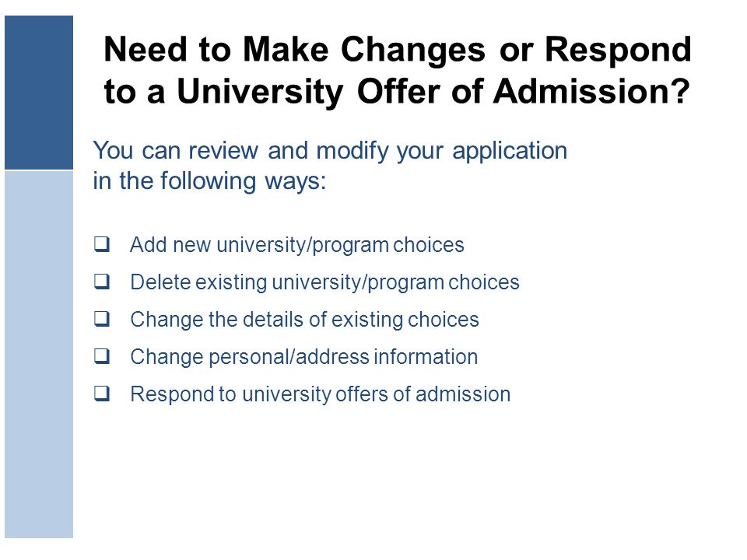Click the word Changes in the title

click(x=413, y=51)
